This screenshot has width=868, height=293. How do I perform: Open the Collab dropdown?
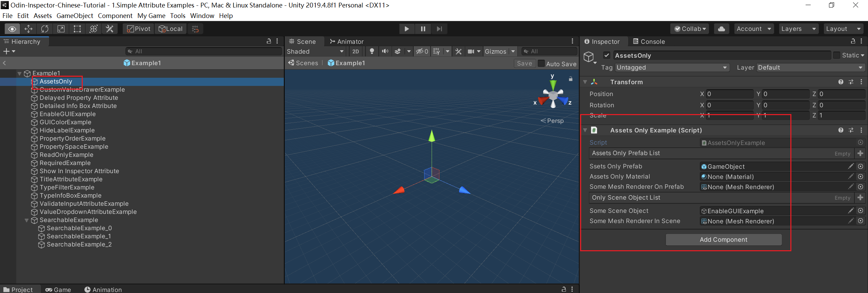pyautogui.click(x=690, y=29)
